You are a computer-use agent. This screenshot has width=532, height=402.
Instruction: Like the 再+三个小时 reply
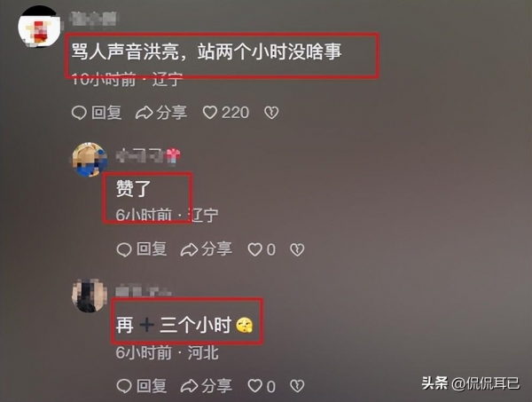coord(262,386)
